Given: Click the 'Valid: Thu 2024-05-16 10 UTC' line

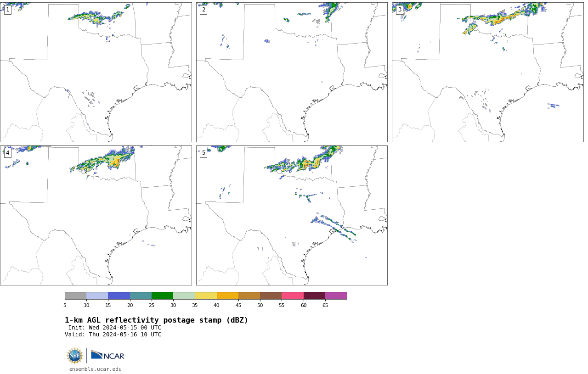Looking at the screenshot, I should point(113,335).
